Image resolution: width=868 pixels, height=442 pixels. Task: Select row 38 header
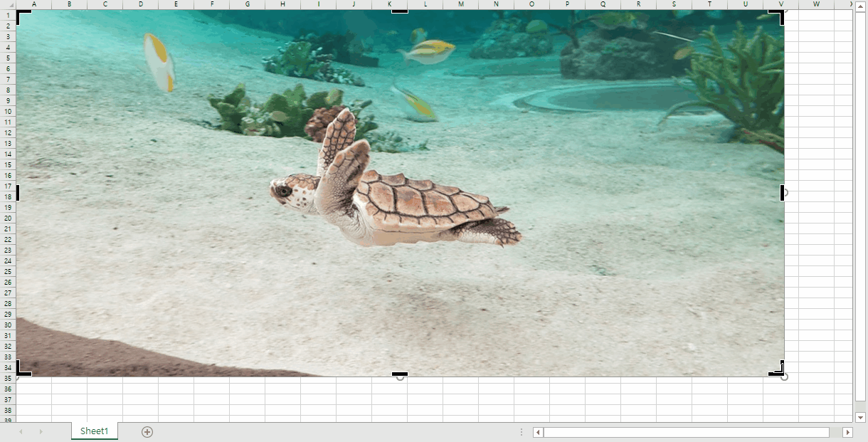tap(8, 410)
